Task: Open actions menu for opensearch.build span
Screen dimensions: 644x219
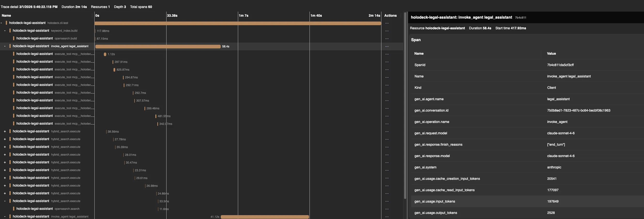Action: (387, 38)
